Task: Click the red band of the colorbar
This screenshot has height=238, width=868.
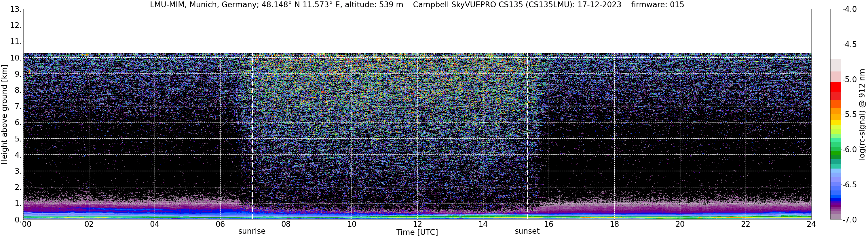Action: tap(836, 91)
